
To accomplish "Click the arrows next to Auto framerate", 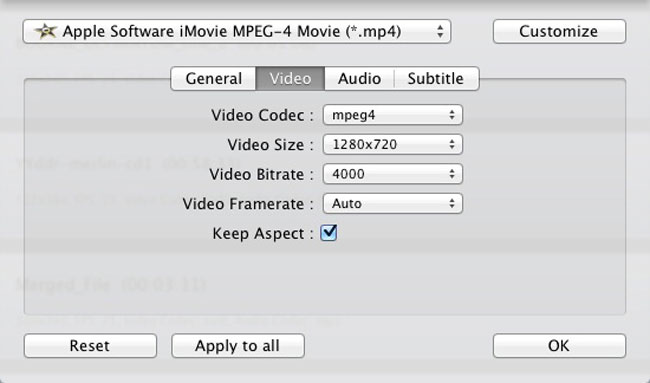I will pos(452,204).
